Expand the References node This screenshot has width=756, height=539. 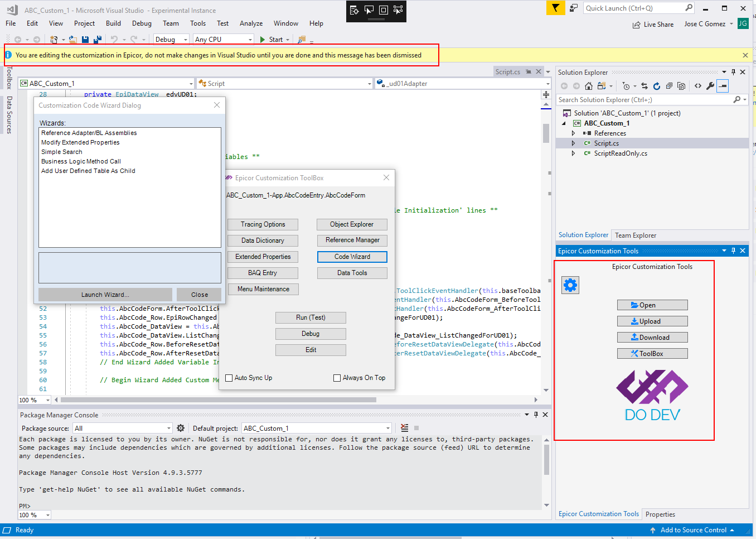(x=573, y=133)
